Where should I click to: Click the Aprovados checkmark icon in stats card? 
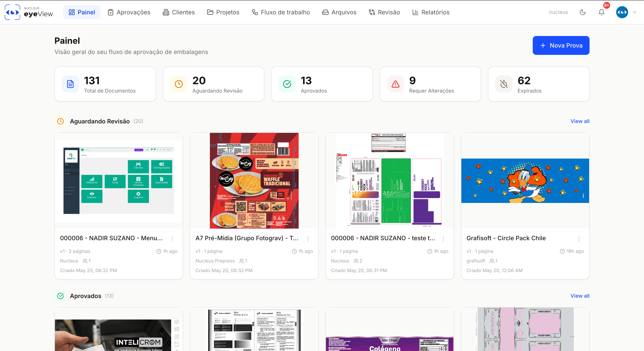coord(287,84)
